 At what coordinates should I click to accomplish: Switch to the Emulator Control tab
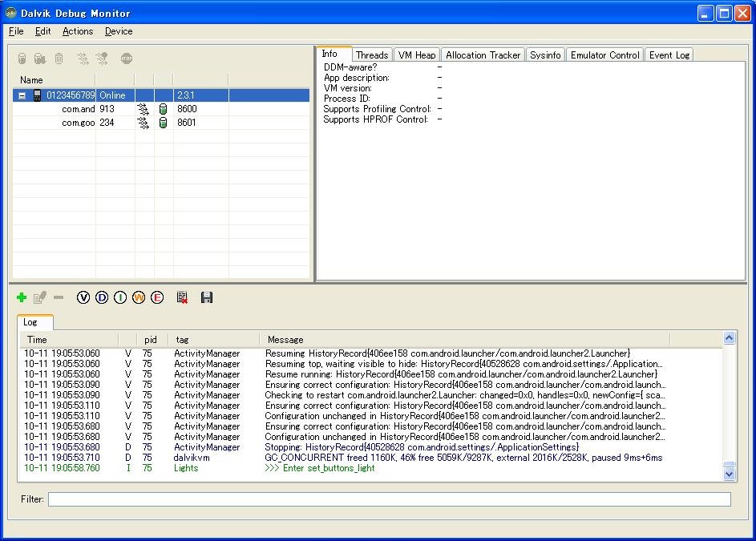click(x=605, y=55)
